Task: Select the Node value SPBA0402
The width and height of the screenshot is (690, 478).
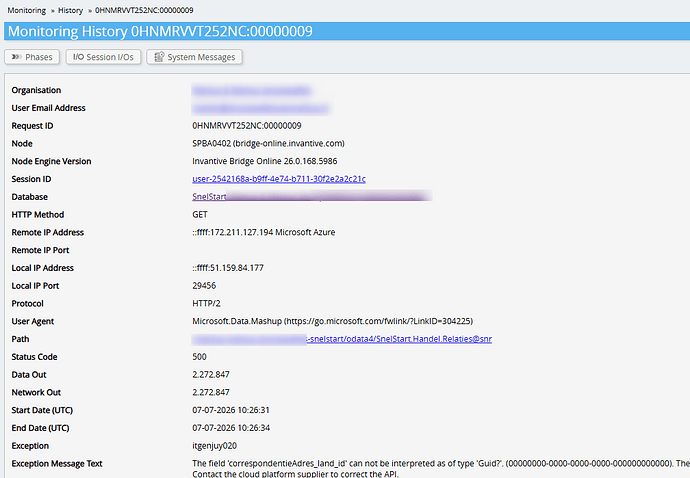Action: [x=268, y=143]
